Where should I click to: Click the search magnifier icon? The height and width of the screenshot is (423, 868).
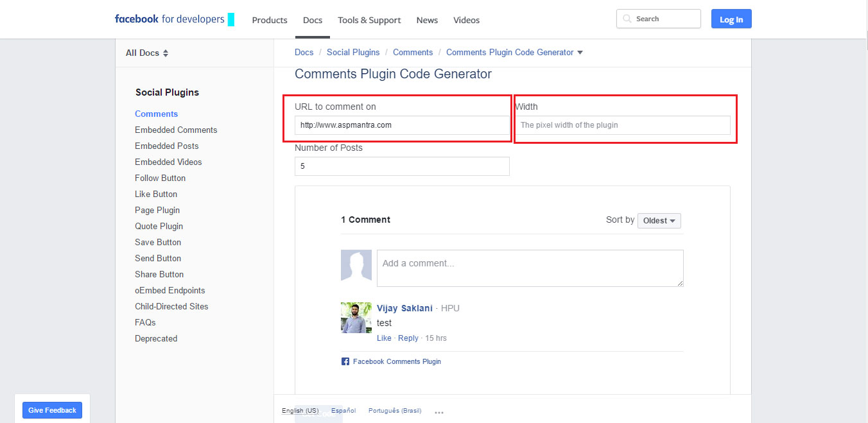[627, 19]
